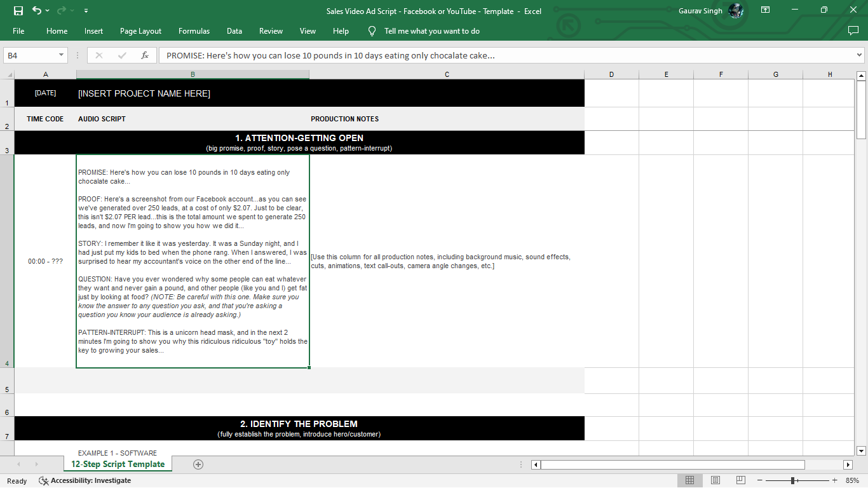Click the '2. IDENTIFY THE PROBLEM' heading
868x488 pixels.
pos(299,428)
